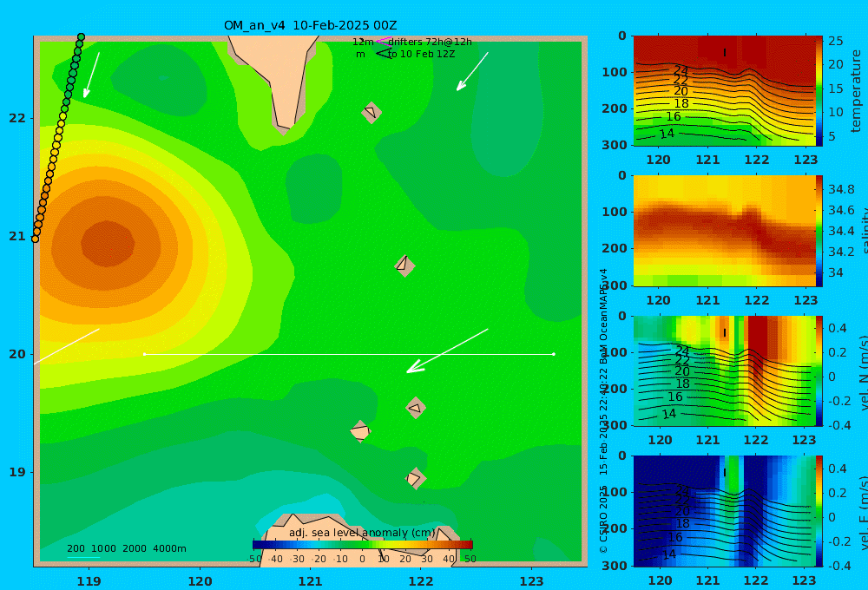Click latitude label "22" on the main map
Viewport: 868px width, 590px height.
click(17, 118)
